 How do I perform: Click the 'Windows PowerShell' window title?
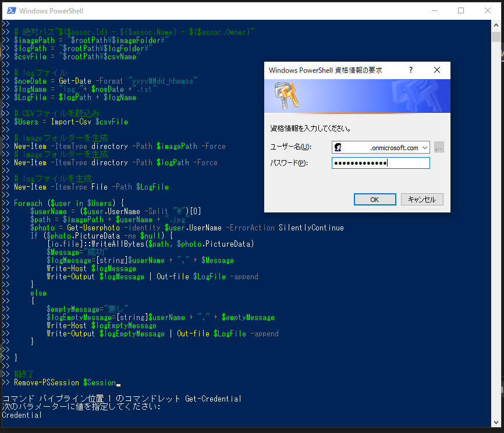[x=51, y=11]
